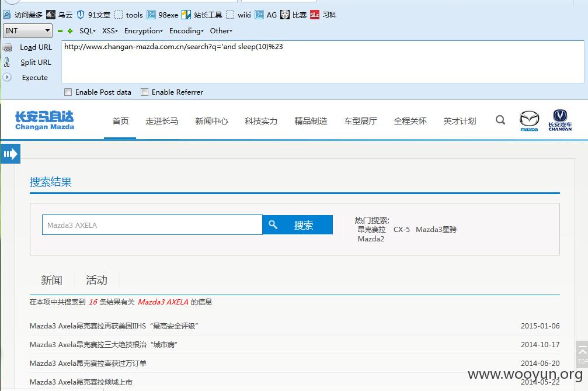
Task: Open the wiki bookmark folder
Action: [238, 15]
